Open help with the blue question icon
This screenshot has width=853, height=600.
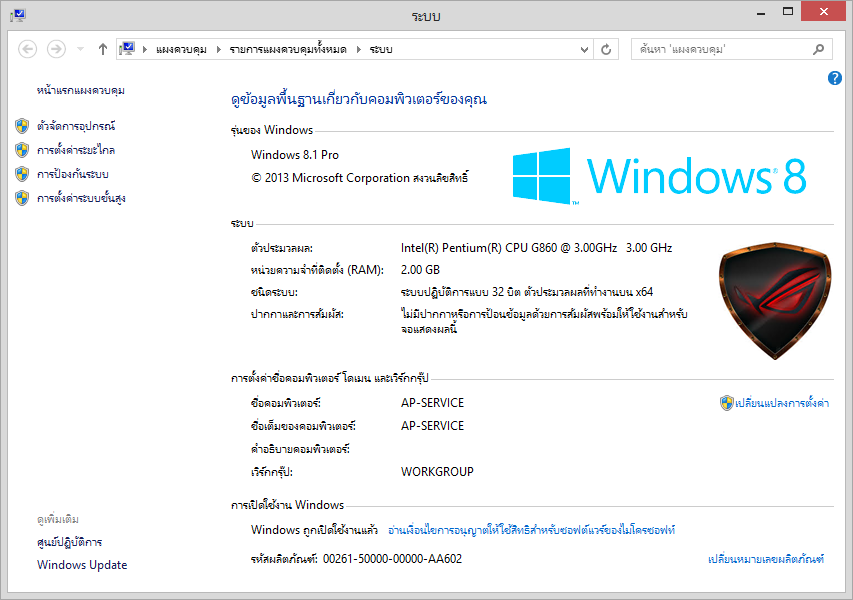[835, 78]
